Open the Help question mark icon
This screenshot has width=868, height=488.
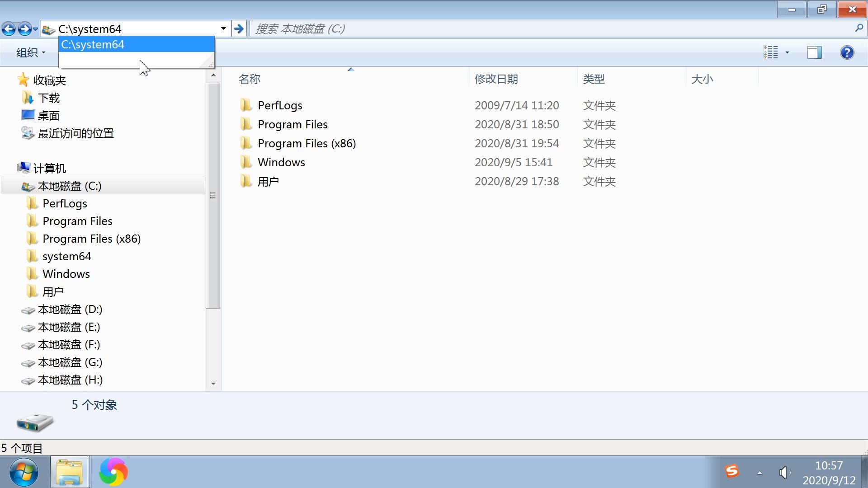(847, 52)
